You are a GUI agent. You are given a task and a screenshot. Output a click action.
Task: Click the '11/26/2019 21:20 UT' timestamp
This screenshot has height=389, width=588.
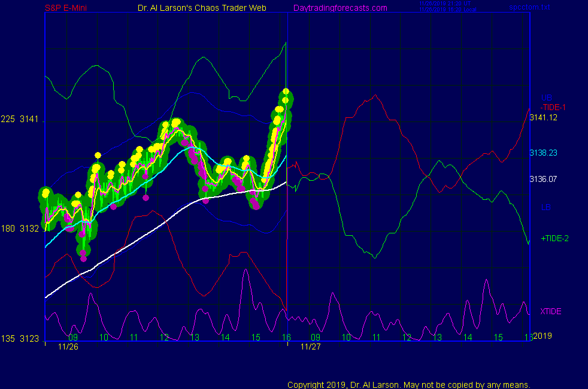(x=445, y=4)
